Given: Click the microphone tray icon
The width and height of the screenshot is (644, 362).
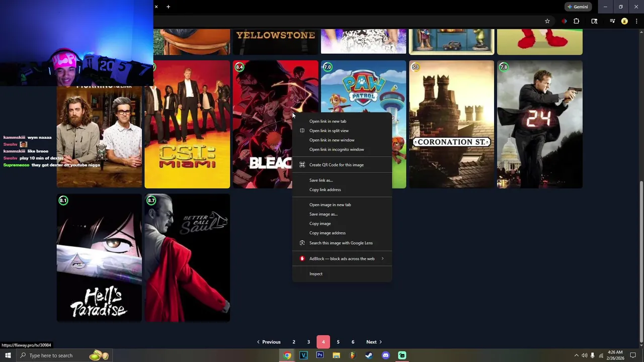Looking at the screenshot, I should [593, 355].
